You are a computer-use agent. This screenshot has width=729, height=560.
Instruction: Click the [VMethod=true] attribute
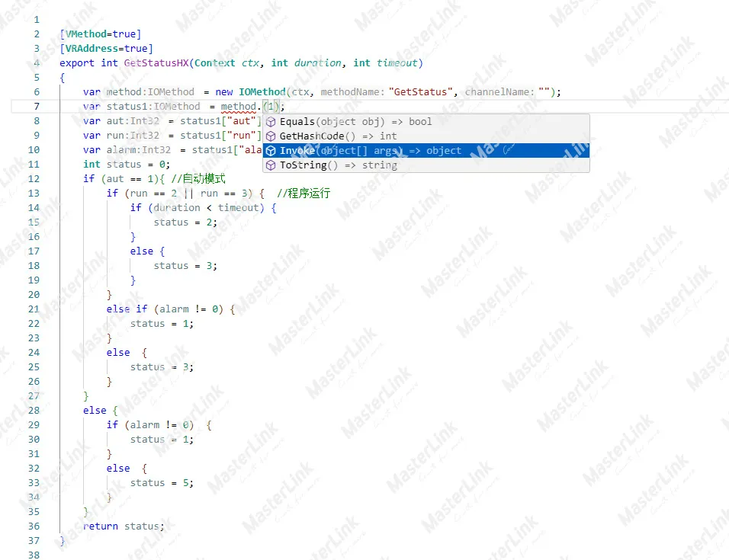click(x=100, y=34)
